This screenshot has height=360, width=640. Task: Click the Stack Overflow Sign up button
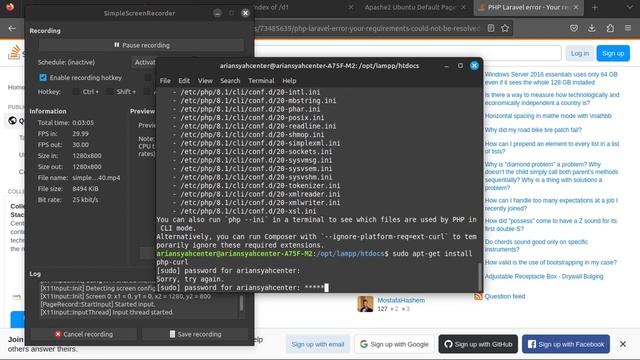613,53
